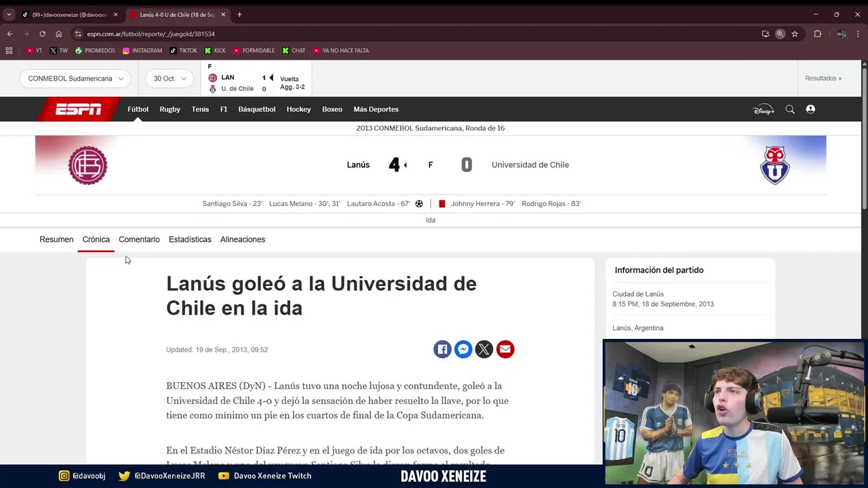Open the Fútbol menu
This screenshot has height=488, width=868.
[138, 109]
